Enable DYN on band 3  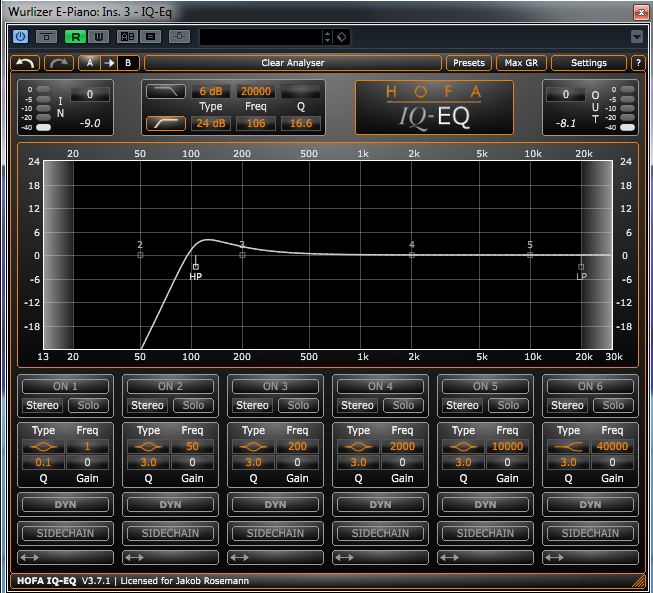click(x=275, y=505)
